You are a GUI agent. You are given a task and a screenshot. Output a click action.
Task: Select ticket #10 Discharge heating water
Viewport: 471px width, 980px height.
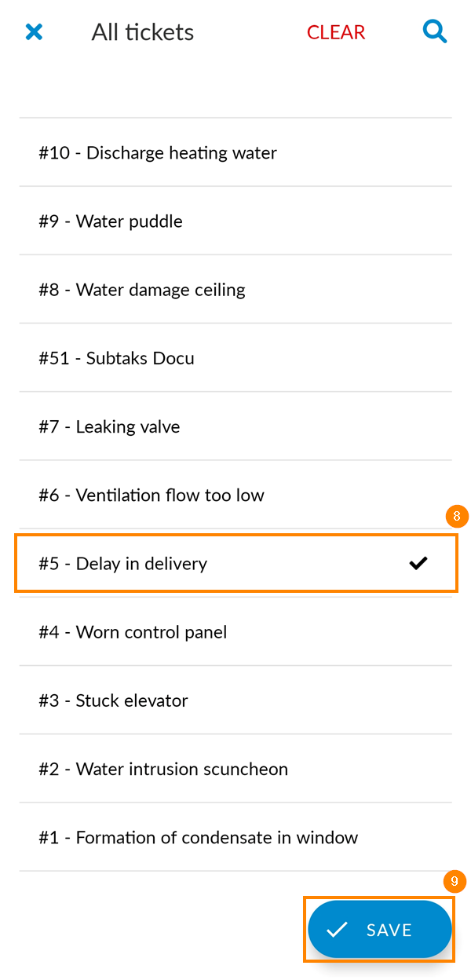point(235,152)
